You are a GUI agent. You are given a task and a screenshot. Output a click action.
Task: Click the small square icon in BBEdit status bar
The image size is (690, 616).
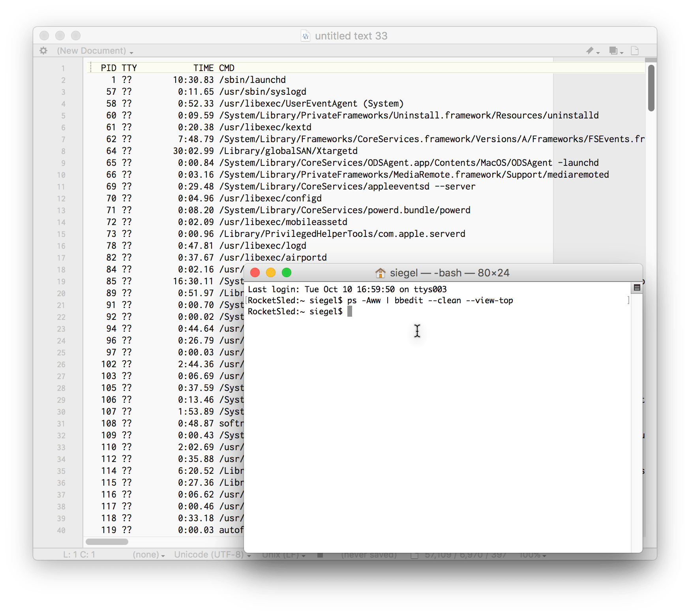click(x=320, y=555)
